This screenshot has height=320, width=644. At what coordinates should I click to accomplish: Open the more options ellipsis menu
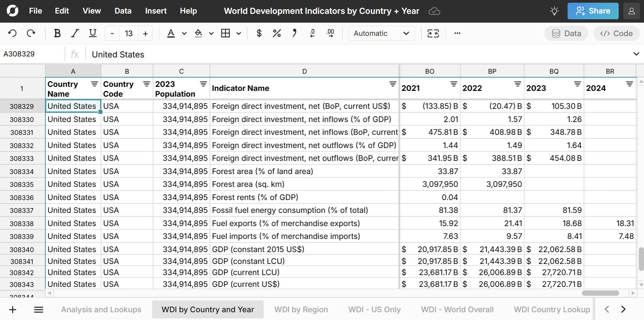pyautogui.click(x=457, y=33)
